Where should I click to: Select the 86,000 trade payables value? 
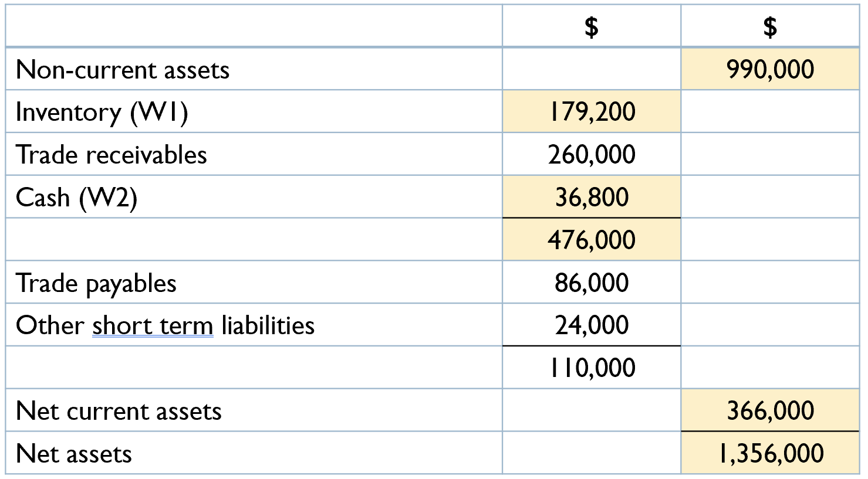(591, 283)
